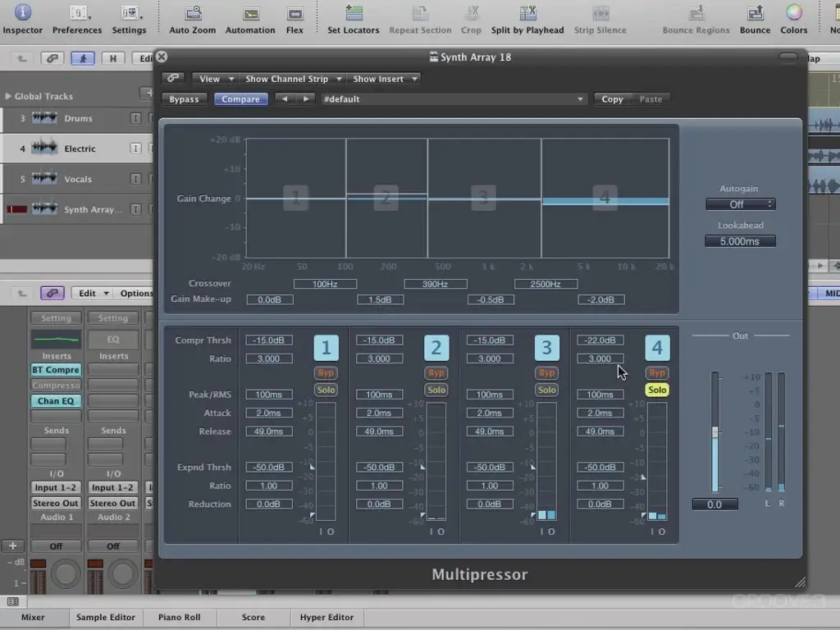Click the catch playhead button in arrange
Screen dimensions: 840x630
(83, 58)
